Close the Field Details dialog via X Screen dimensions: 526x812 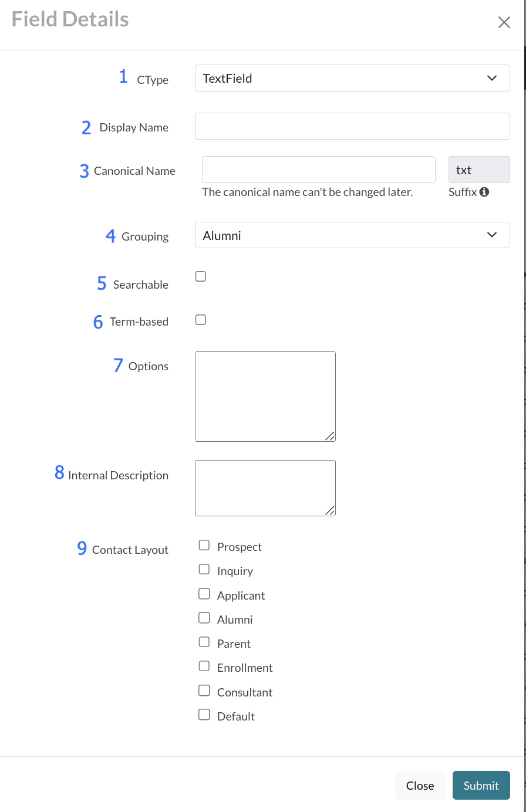tap(504, 22)
